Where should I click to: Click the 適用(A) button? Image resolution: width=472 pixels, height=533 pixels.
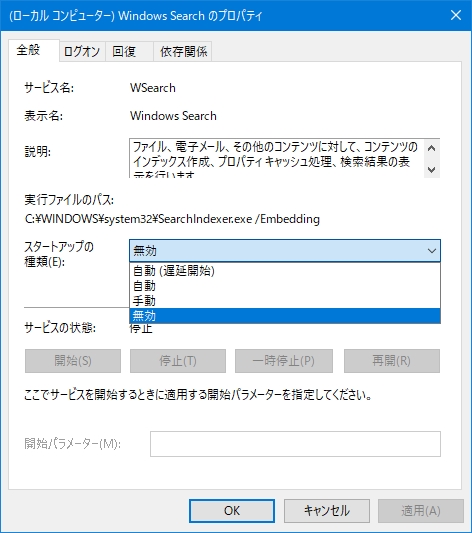coord(421,511)
